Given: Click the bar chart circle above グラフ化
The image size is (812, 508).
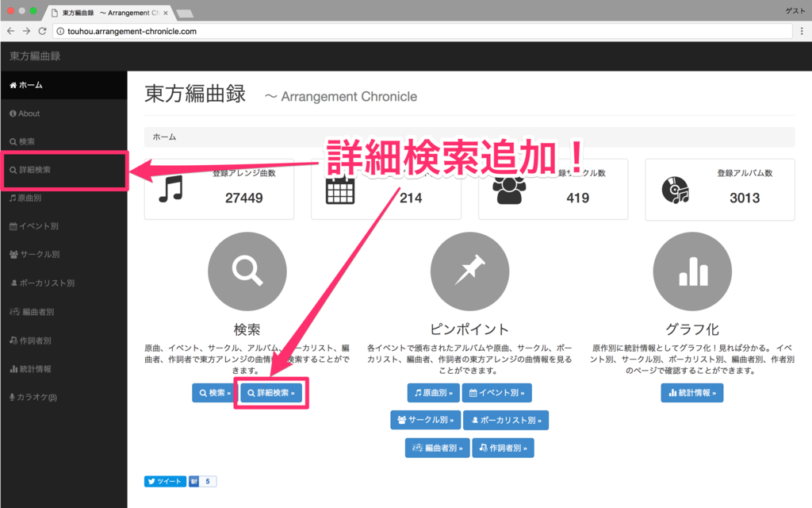Looking at the screenshot, I should [x=692, y=271].
